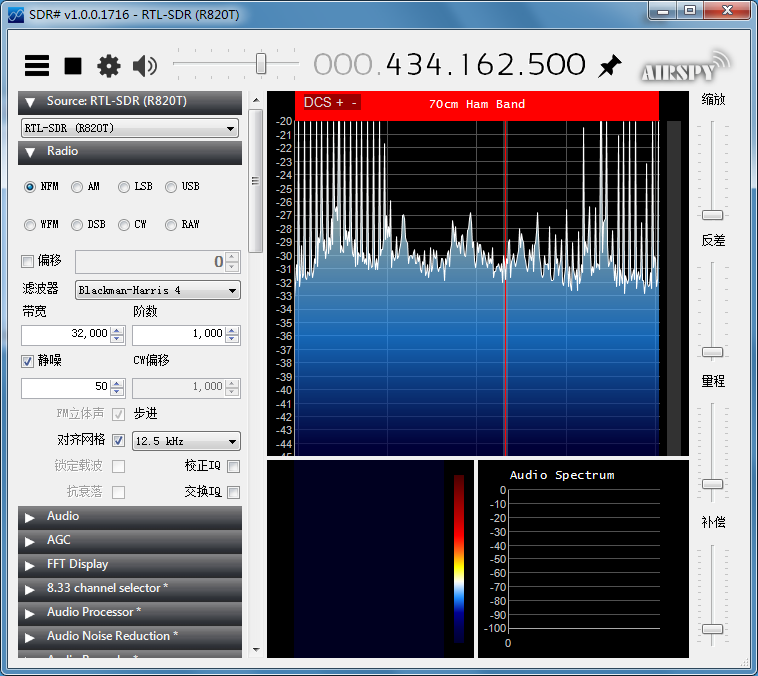Expand the Audio panel section
758x676 pixels.
click(130, 517)
